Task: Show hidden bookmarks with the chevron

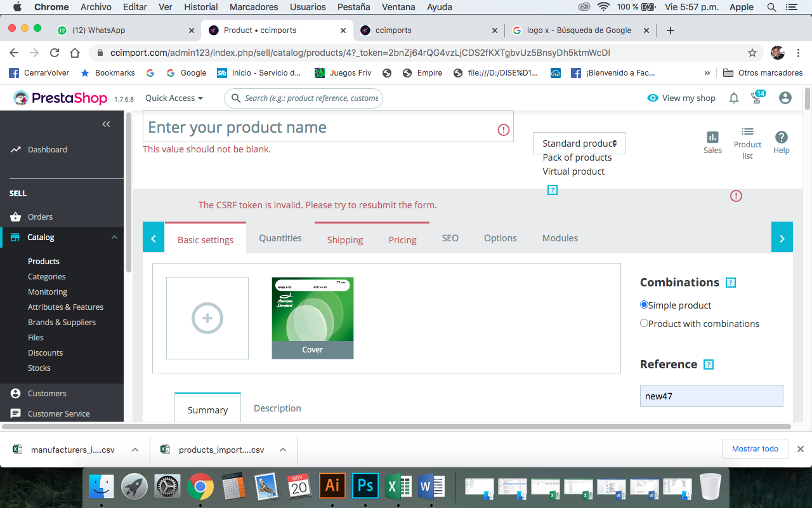Action: [x=707, y=73]
